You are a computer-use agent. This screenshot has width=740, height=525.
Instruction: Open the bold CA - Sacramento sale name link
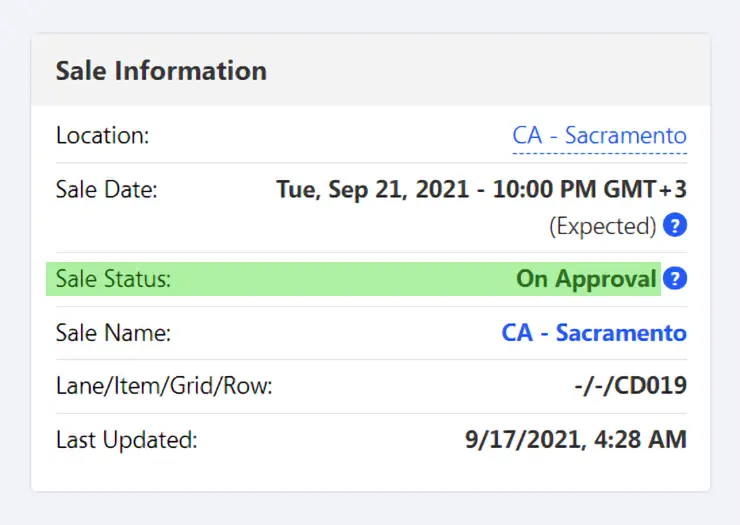[594, 332]
